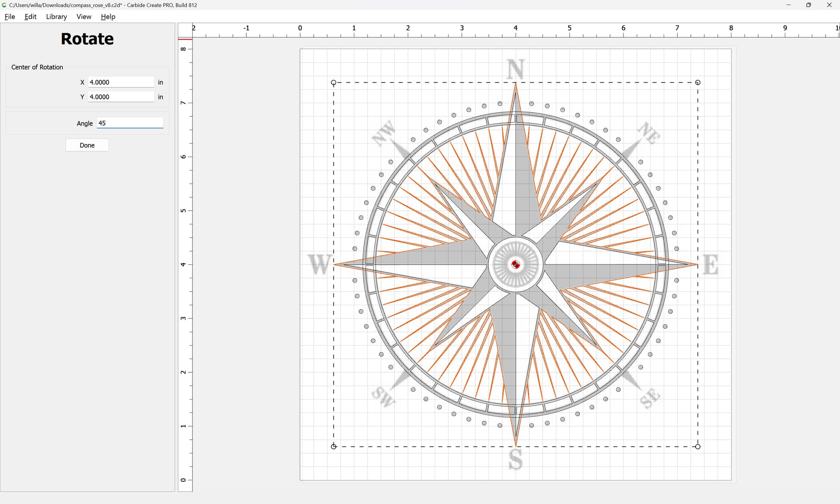Select the N letter on compass

[515, 69]
